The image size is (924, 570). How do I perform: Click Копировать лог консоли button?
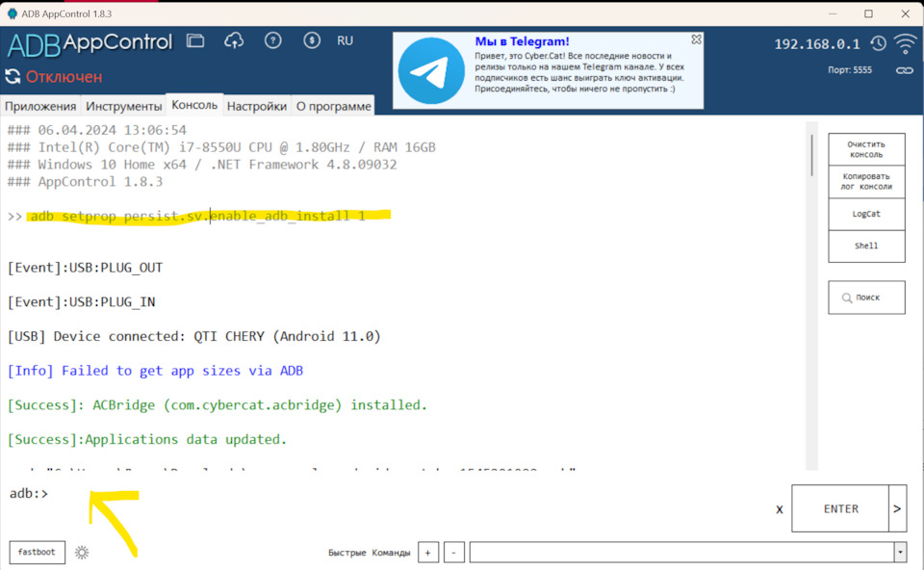(x=866, y=182)
